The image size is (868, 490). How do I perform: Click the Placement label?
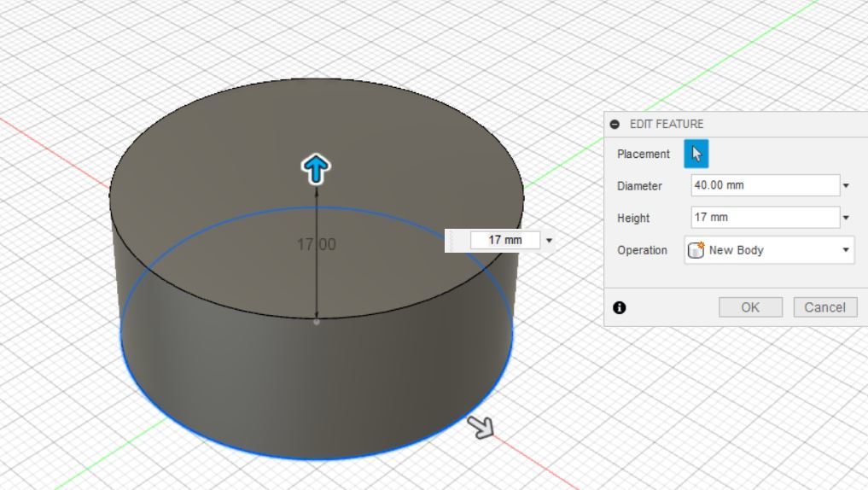[x=644, y=154]
